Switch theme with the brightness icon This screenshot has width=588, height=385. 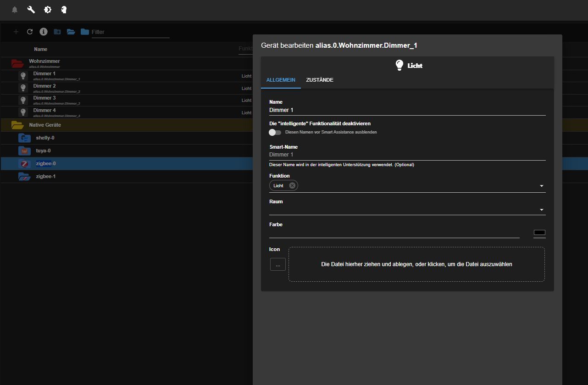(48, 10)
